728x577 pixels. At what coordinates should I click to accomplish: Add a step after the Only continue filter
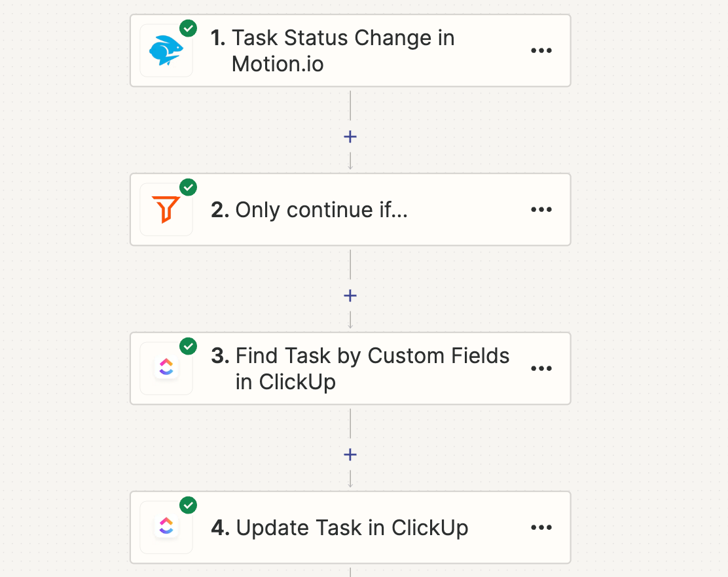350,296
